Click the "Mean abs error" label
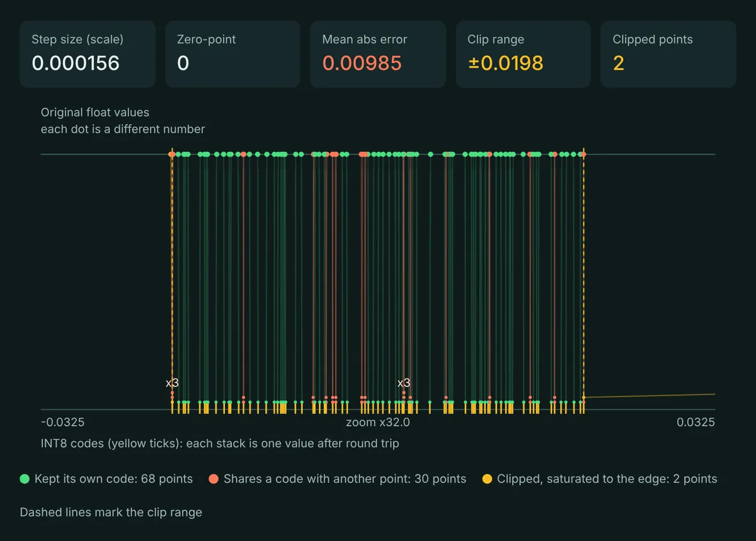756x541 pixels. tap(365, 39)
